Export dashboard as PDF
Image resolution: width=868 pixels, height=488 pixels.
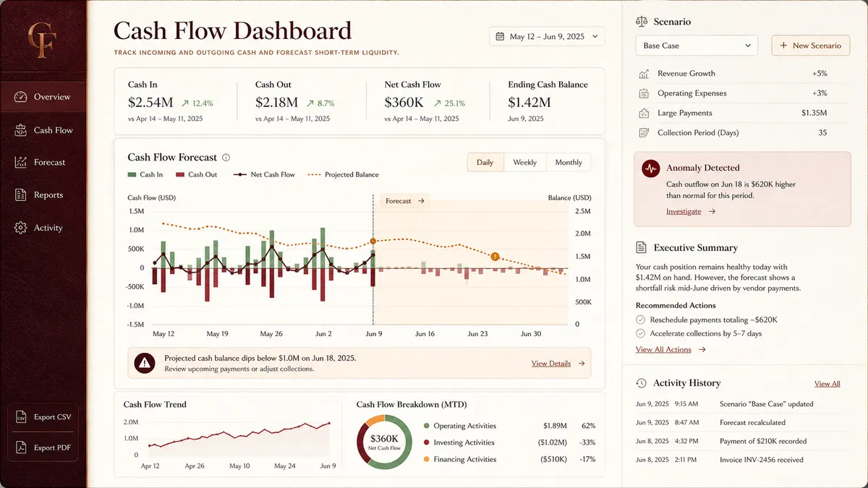43,448
